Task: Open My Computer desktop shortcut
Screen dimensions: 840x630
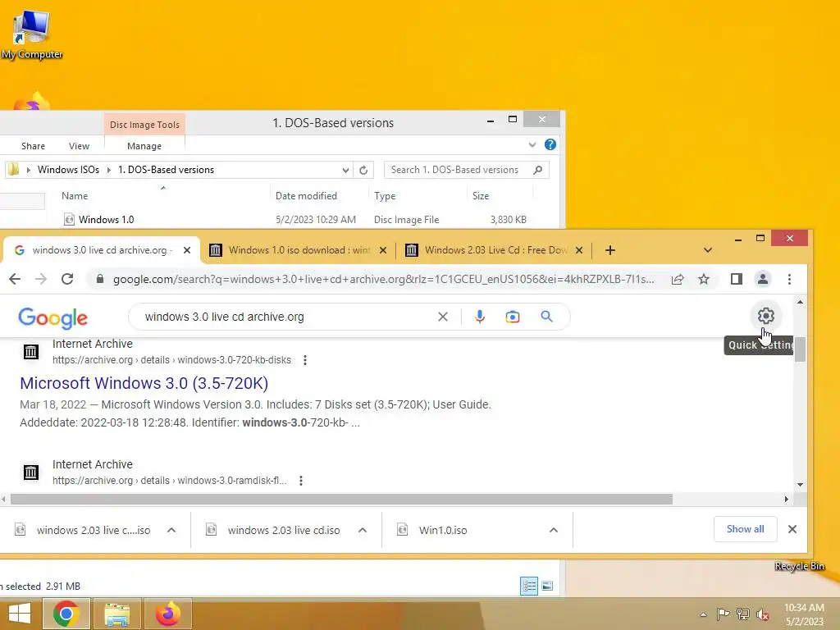Action: [32, 34]
